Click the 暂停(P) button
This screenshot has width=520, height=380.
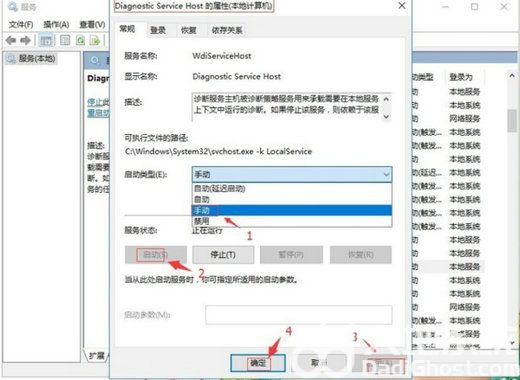point(291,255)
